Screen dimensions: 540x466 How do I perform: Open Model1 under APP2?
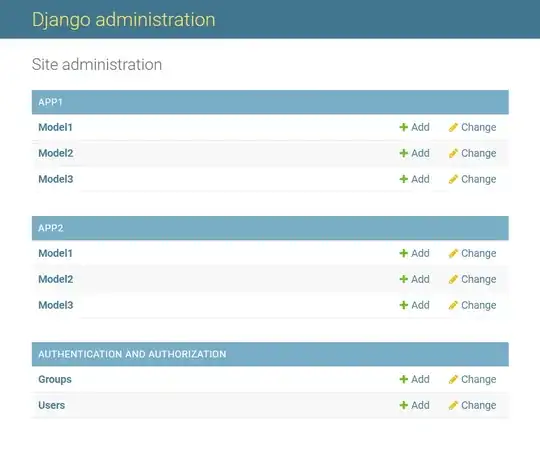(x=55, y=253)
